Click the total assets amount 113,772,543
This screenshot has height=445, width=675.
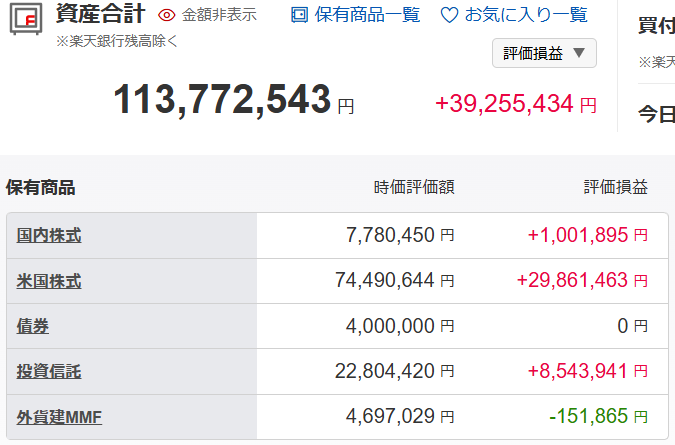coord(222,100)
